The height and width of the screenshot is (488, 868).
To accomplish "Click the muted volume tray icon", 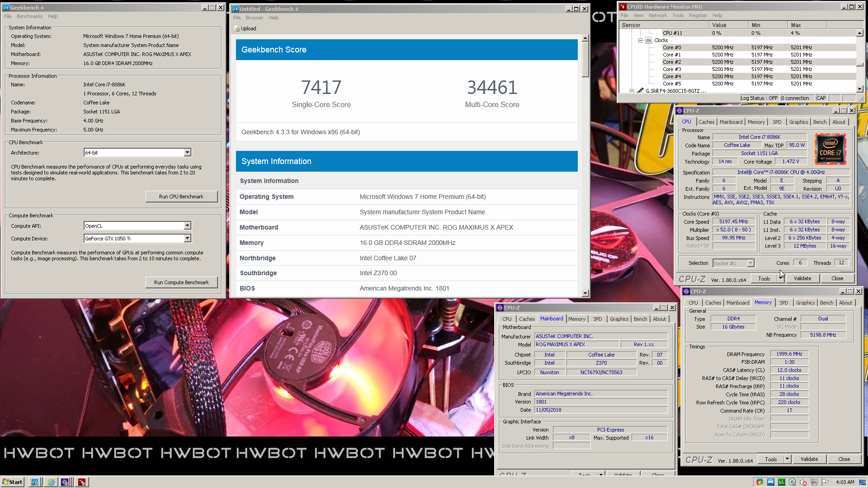I will (803, 482).
